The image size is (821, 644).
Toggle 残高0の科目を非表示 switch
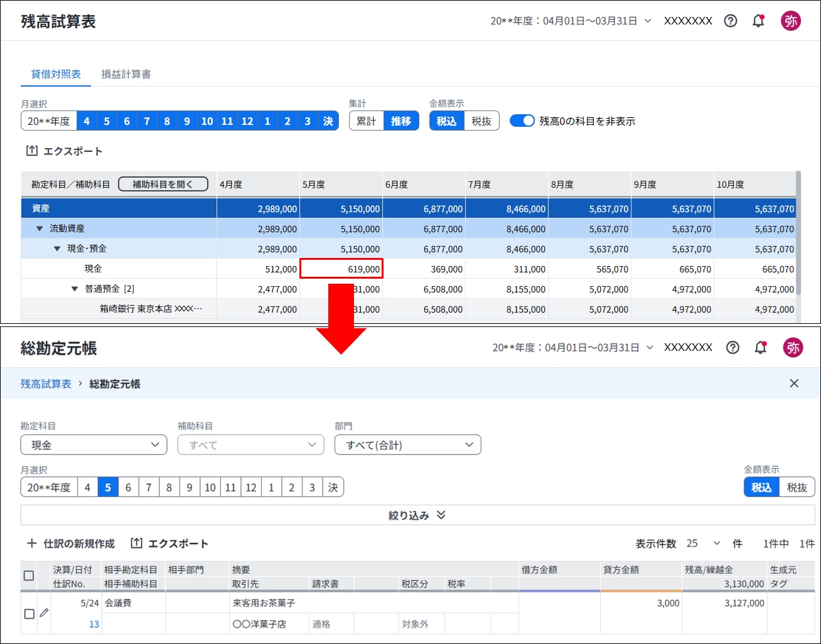522,121
